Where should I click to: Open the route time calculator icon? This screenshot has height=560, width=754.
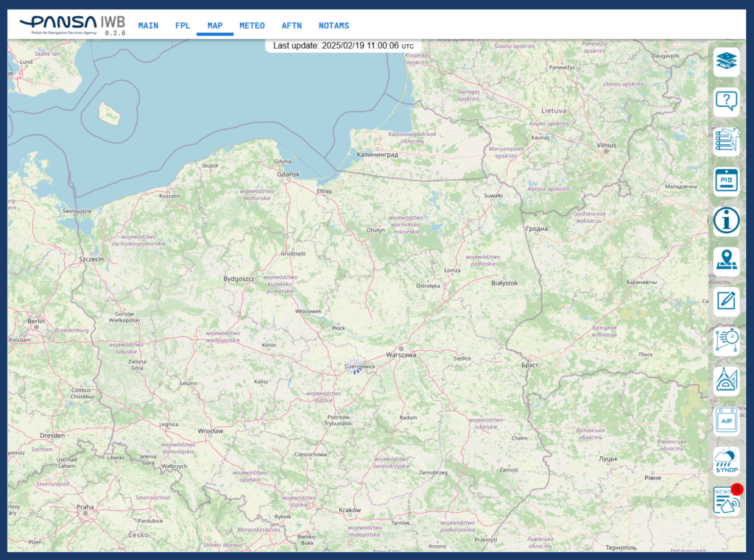726,341
